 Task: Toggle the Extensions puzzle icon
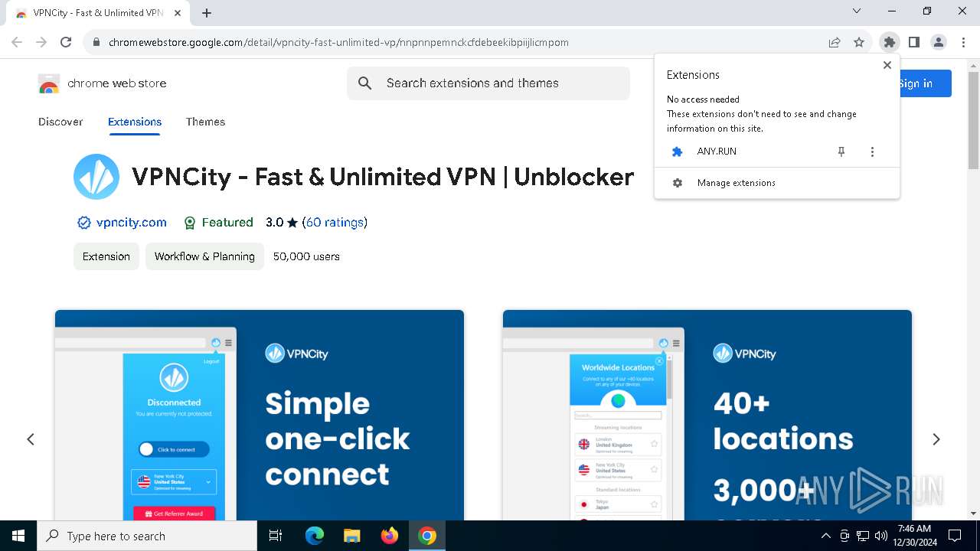click(889, 42)
